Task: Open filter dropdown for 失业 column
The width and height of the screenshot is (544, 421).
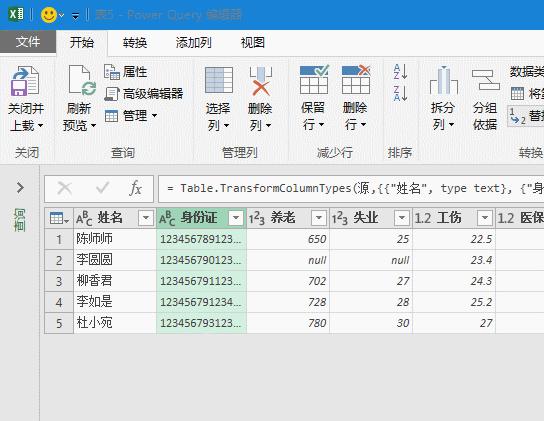Action: pos(402,218)
